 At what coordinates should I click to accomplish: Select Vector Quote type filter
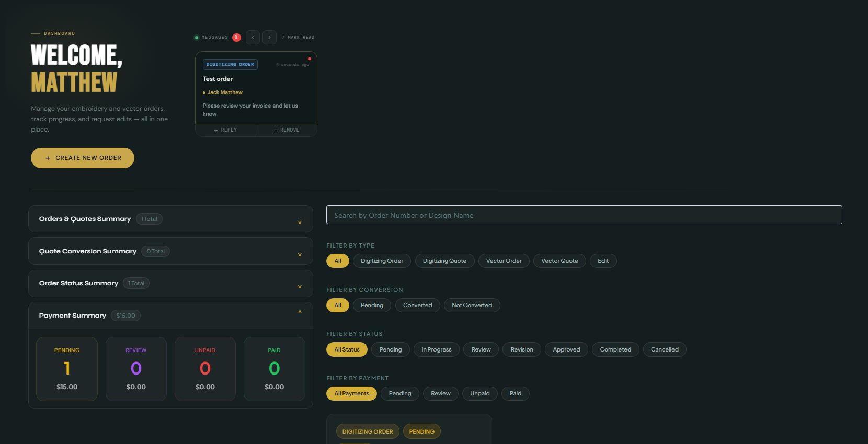click(559, 261)
